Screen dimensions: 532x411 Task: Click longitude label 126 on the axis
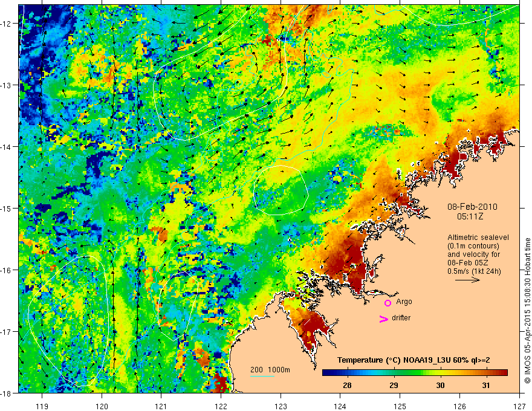tap(459, 406)
